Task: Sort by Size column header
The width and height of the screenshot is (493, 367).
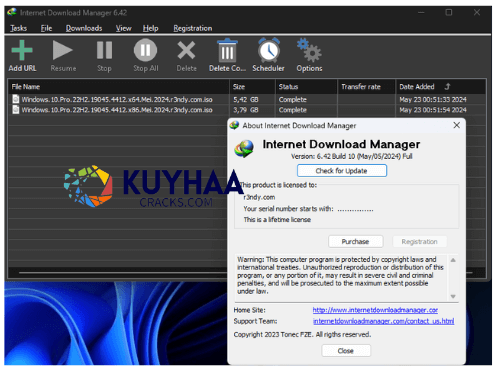Action: click(252, 87)
